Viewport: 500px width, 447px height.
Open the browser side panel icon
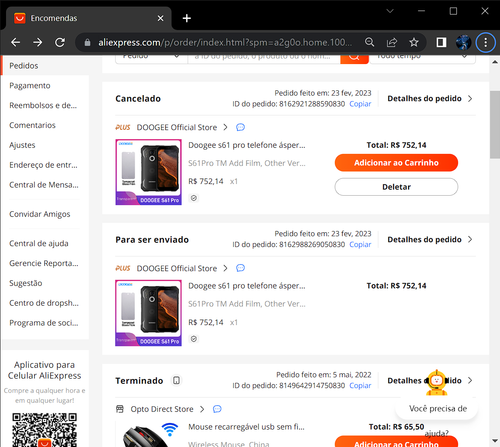pos(441,42)
